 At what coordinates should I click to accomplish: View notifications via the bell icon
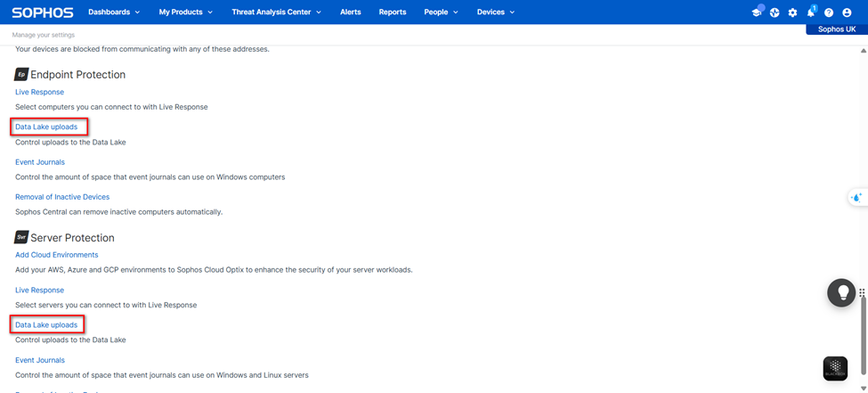click(811, 12)
